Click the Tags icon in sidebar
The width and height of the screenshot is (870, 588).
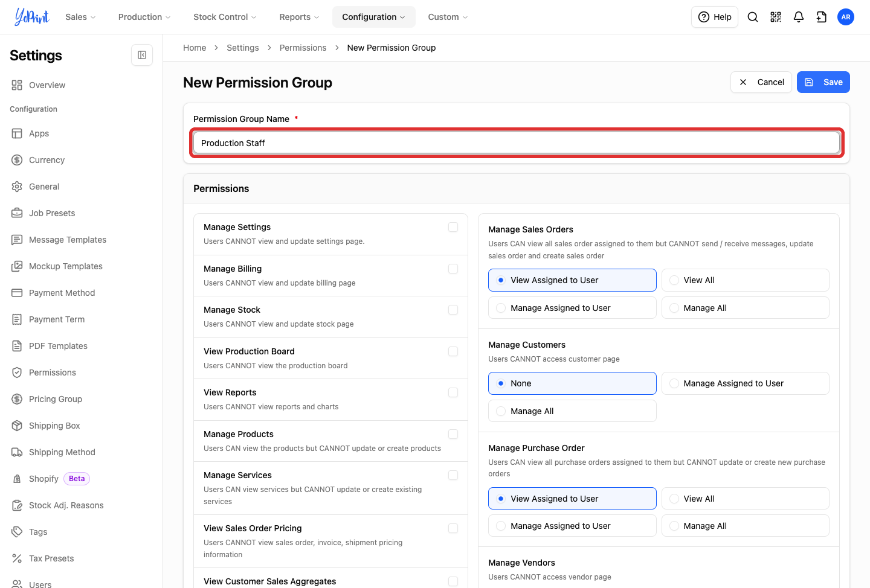tap(17, 532)
